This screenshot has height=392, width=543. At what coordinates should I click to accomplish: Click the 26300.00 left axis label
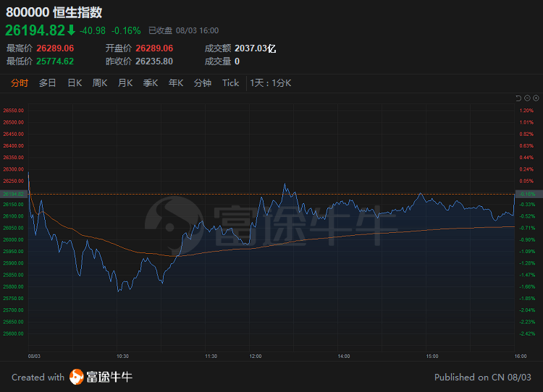14,169
